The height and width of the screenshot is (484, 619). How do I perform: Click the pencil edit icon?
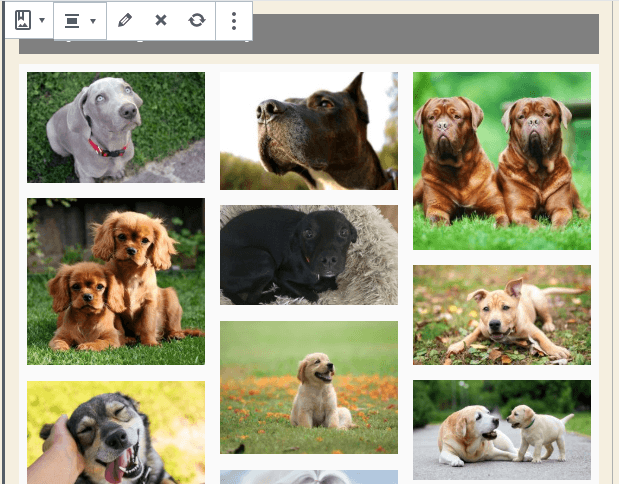point(125,20)
